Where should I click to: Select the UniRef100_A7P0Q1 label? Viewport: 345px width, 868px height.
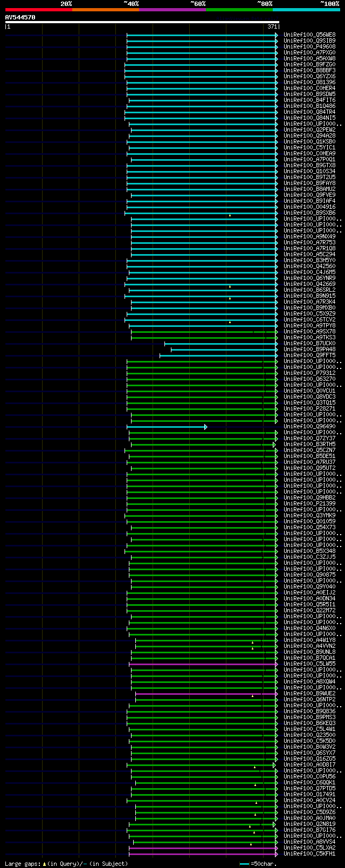pos(309,159)
